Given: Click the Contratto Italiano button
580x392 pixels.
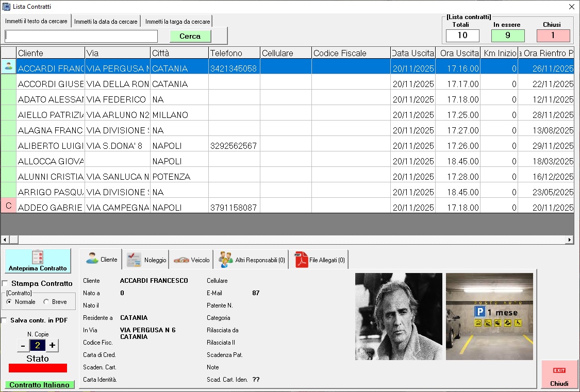Looking at the screenshot, I should pyautogui.click(x=39, y=385).
